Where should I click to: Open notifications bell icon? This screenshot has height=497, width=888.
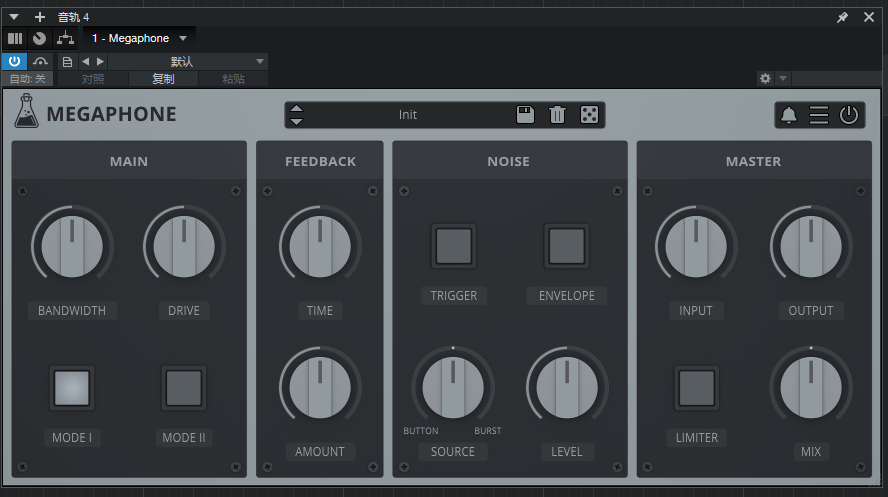coord(789,115)
